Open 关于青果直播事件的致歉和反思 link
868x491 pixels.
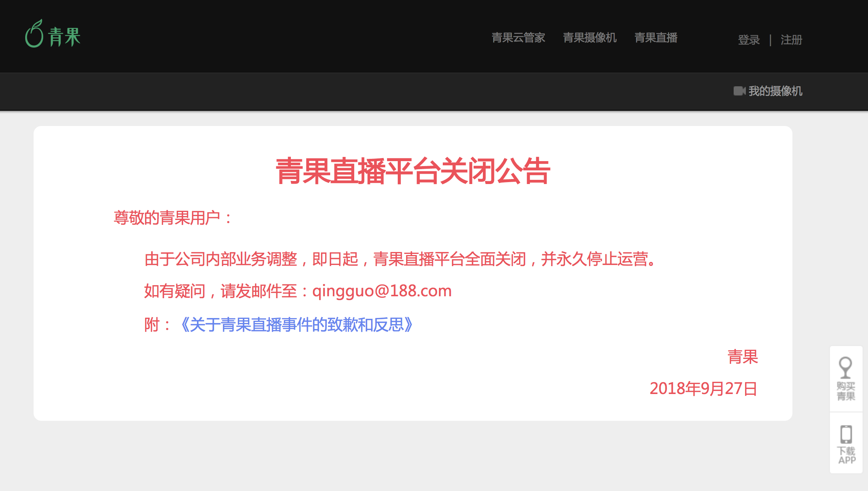pos(297,325)
